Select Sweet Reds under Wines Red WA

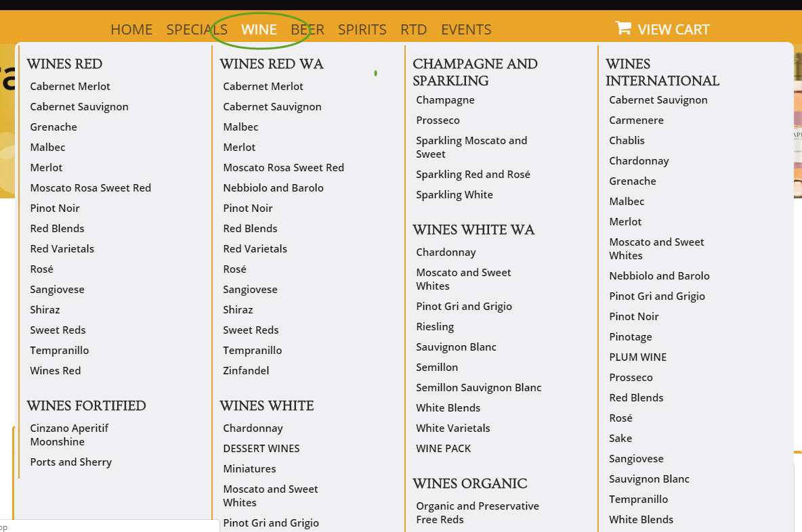coord(251,330)
